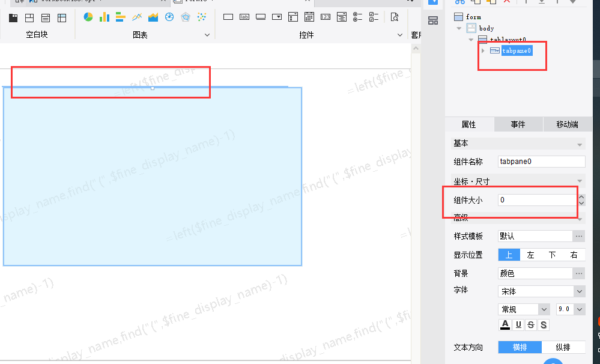The width and height of the screenshot is (600, 364).
Task: Add a radio button group widget
Action: (x=358, y=17)
